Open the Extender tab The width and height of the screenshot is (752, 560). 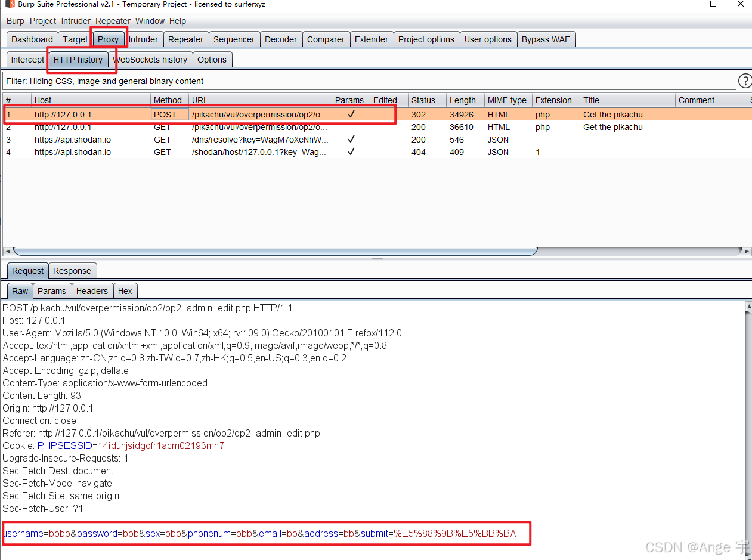(372, 39)
